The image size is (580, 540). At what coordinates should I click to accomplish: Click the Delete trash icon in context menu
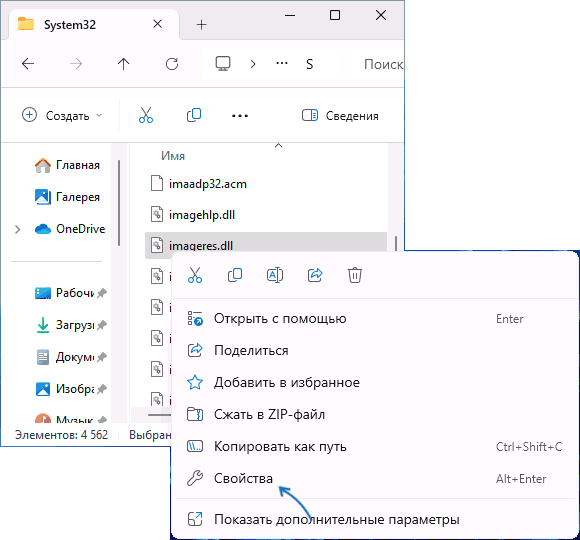[x=355, y=275]
